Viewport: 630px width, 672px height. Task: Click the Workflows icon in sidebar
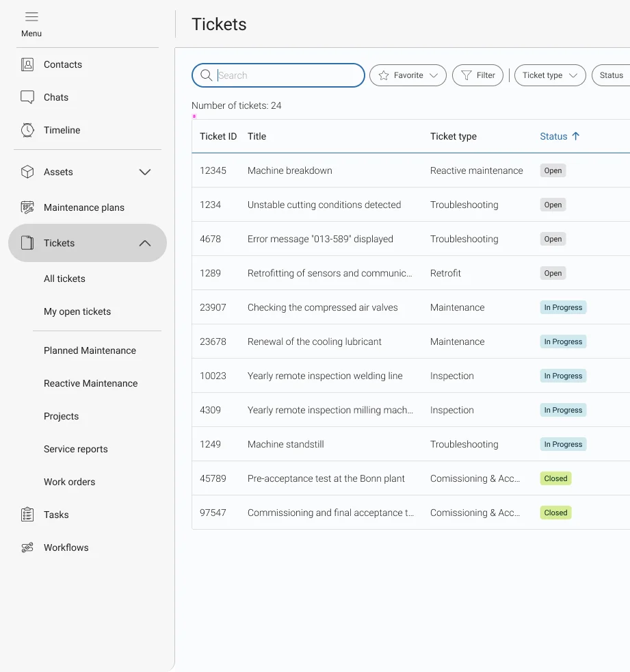(x=27, y=547)
